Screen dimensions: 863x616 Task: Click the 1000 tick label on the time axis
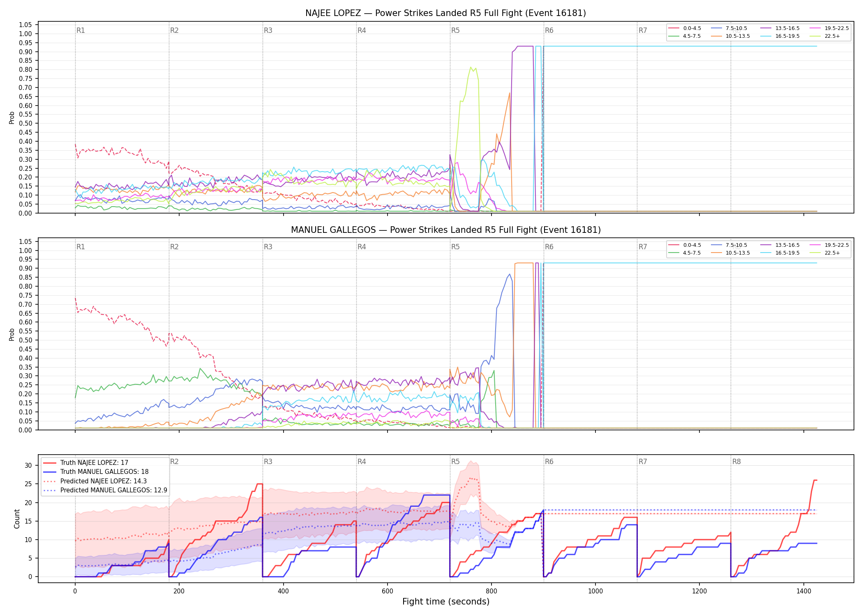click(595, 591)
